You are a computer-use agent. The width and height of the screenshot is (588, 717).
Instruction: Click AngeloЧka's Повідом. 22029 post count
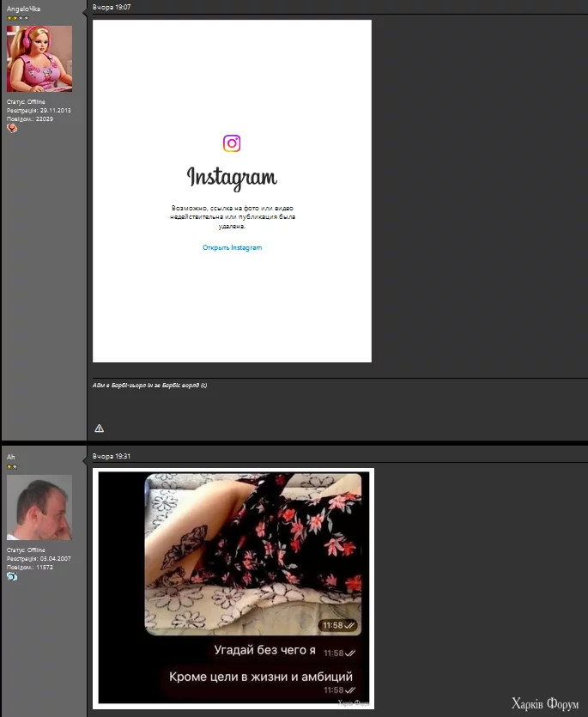coord(30,118)
